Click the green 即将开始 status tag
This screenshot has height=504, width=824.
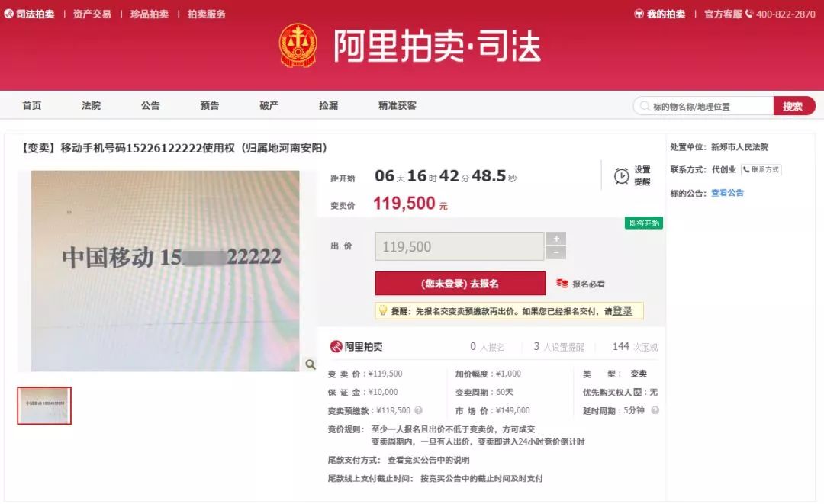pyautogui.click(x=644, y=223)
